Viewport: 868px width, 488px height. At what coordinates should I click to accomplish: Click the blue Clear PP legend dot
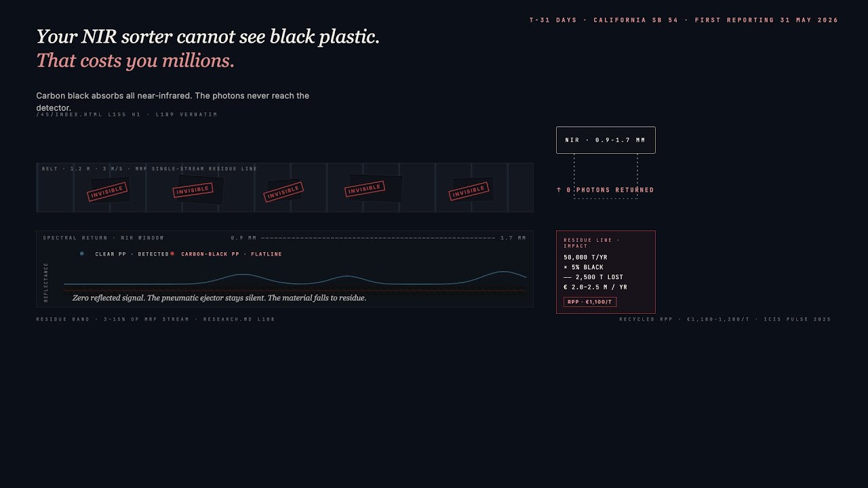(82, 253)
